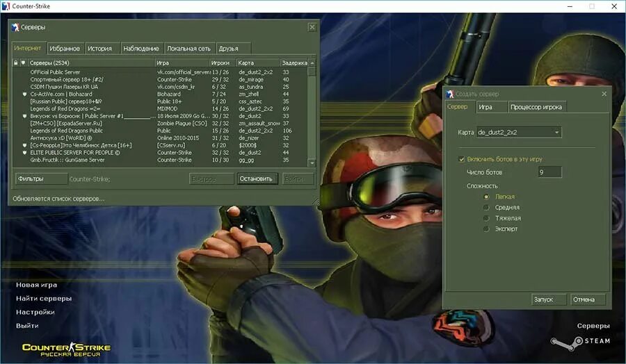Screen dimensions: 626x364
Task: Click Найти серверы in main menu
Action: (44, 298)
